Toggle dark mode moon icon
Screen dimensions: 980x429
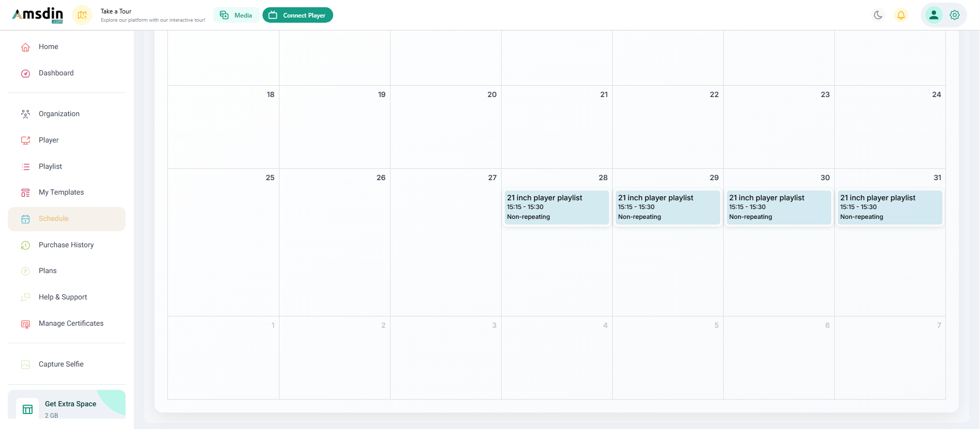pos(878,15)
